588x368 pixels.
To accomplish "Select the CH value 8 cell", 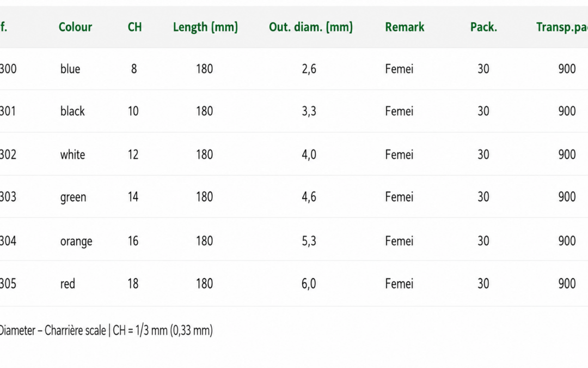I will pyautogui.click(x=134, y=69).
